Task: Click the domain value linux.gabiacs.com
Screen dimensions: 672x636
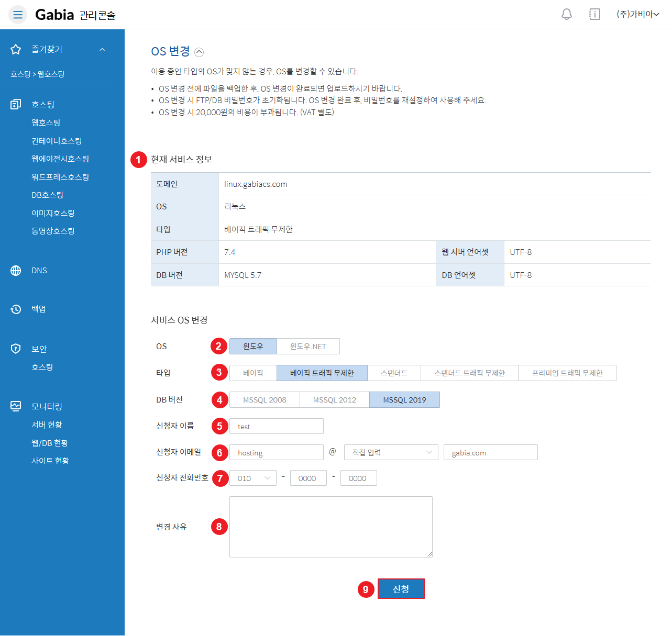Action: click(256, 184)
